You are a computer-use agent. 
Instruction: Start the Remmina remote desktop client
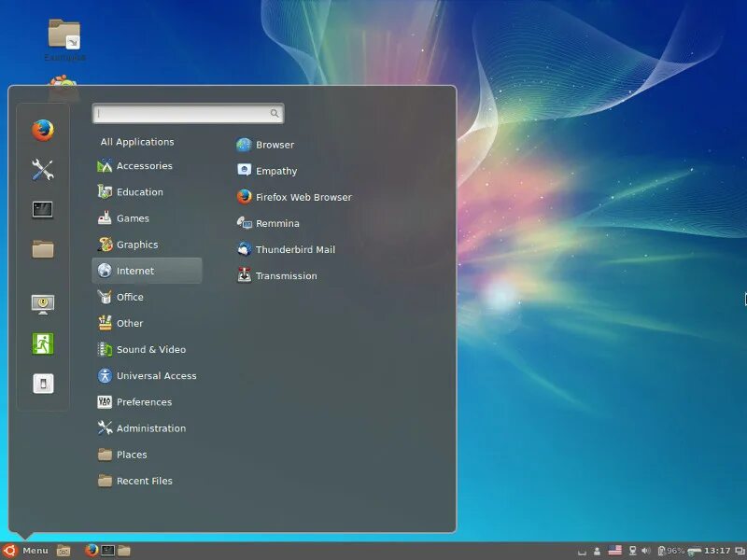tap(276, 223)
